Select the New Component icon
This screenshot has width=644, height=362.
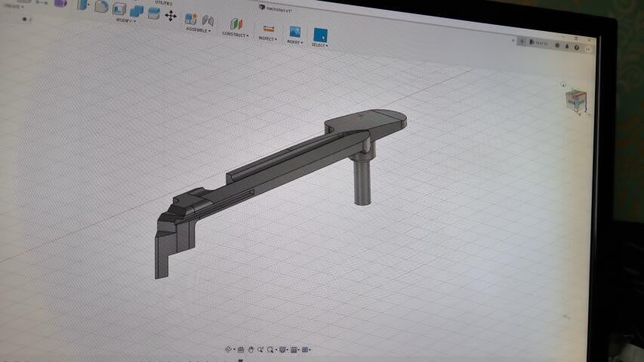click(x=191, y=19)
